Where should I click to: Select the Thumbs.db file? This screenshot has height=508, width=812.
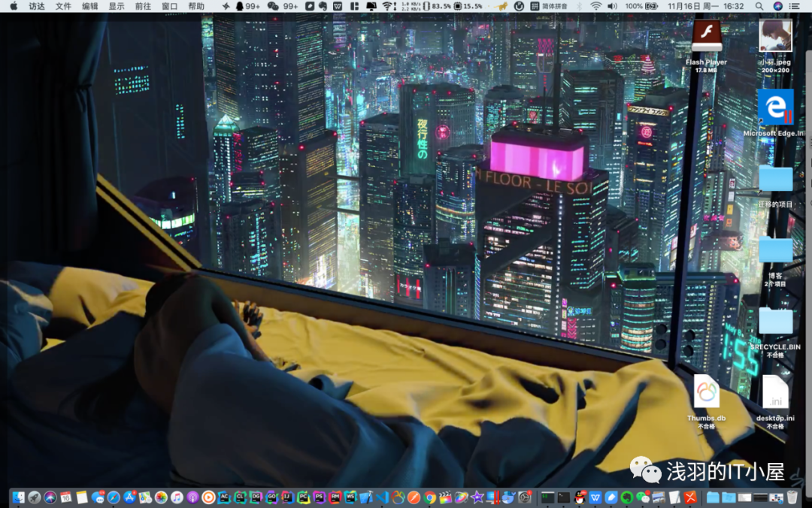[x=706, y=391]
